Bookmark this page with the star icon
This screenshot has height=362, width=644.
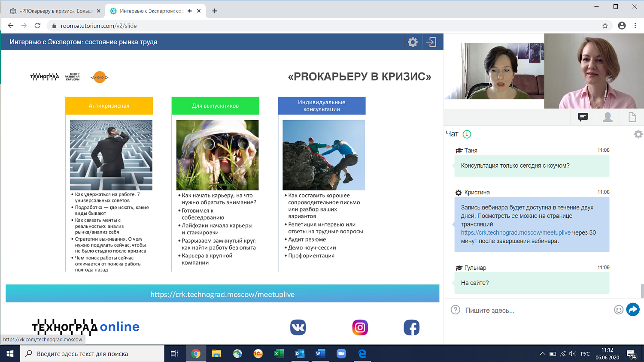point(605,26)
